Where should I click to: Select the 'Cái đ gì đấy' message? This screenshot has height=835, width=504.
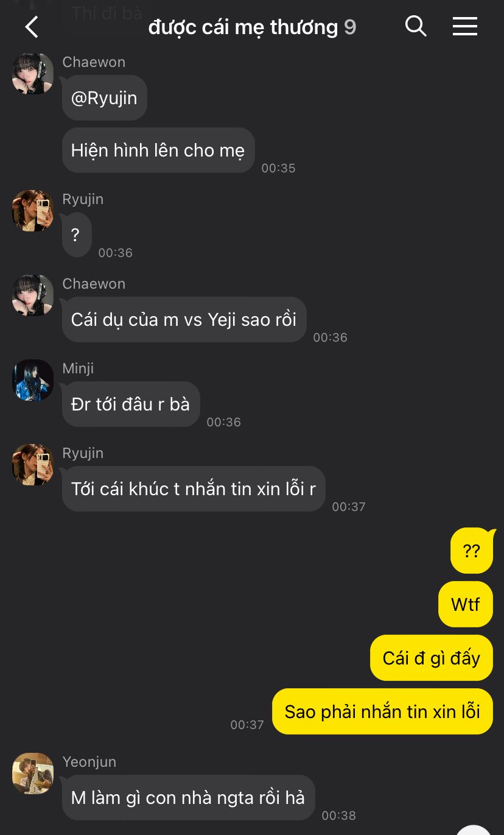point(432,658)
